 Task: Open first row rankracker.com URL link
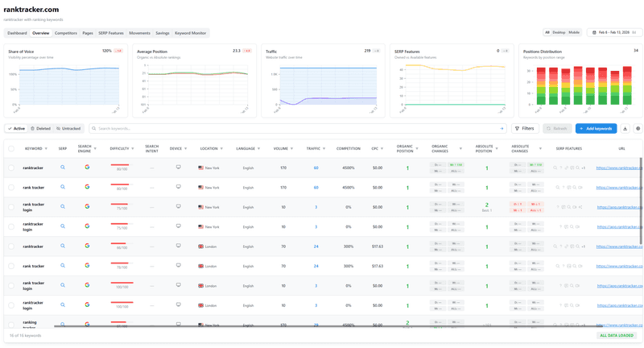(619, 168)
